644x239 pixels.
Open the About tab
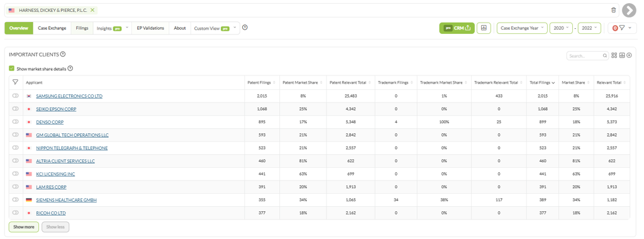(180, 28)
